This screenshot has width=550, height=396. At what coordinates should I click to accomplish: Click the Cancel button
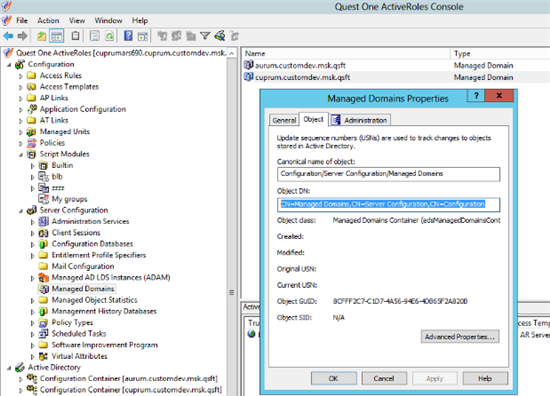(384, 378)
